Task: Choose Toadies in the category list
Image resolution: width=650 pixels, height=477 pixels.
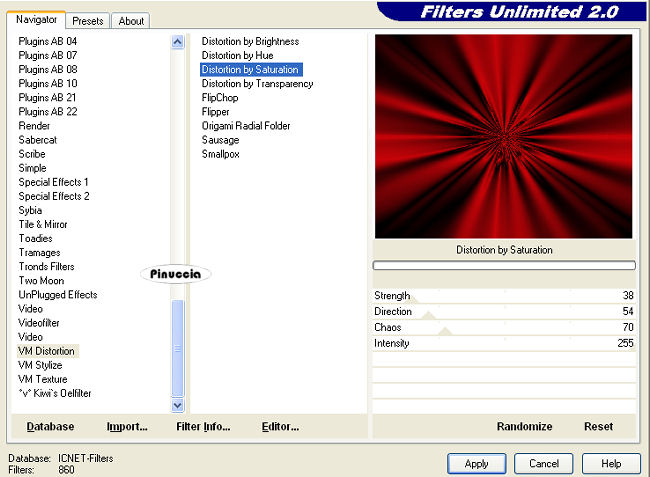Action: coord(36,239)
